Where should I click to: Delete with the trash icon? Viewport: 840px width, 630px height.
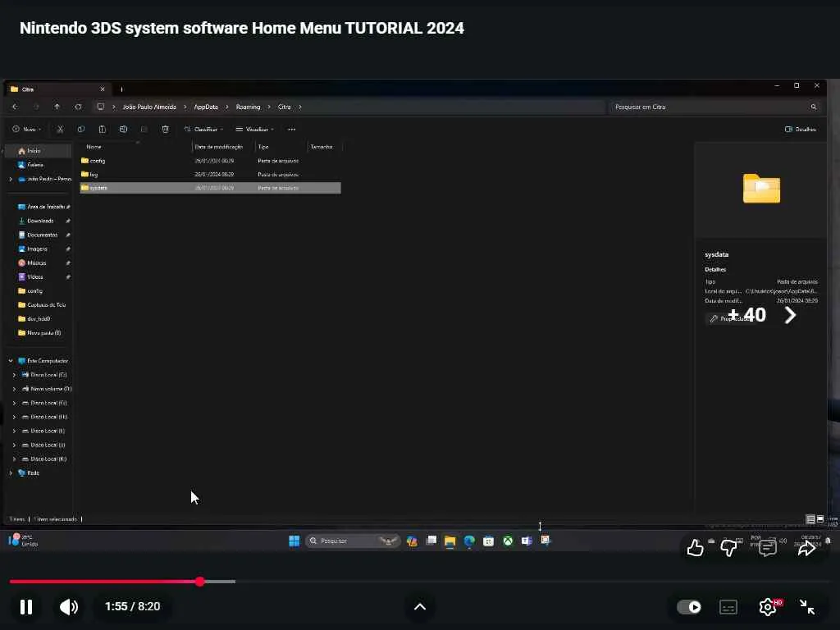(x=166, y=129)
